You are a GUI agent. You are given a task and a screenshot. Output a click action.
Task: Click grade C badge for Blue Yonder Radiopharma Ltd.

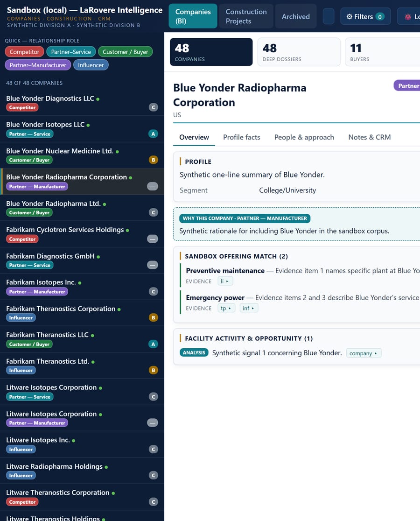153,212
